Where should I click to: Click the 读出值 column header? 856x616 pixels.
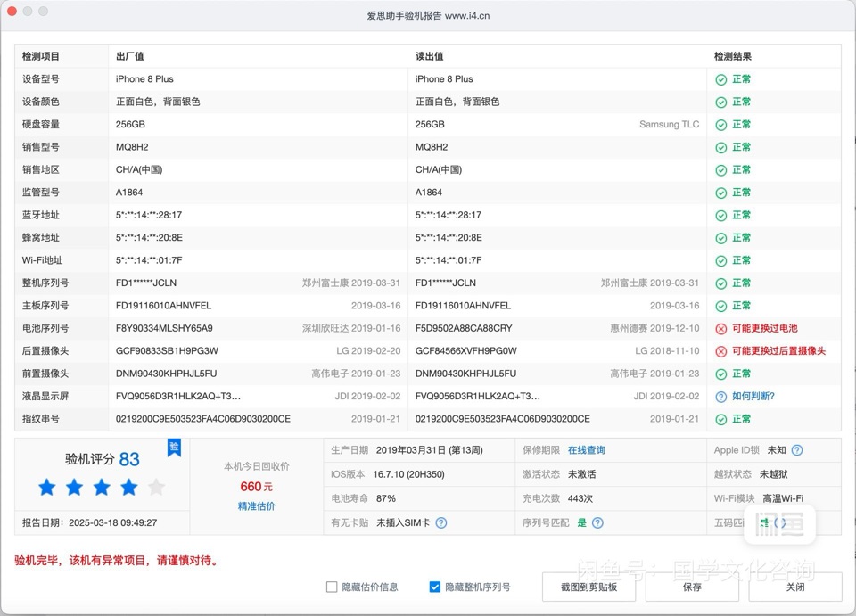pos(430,56)
